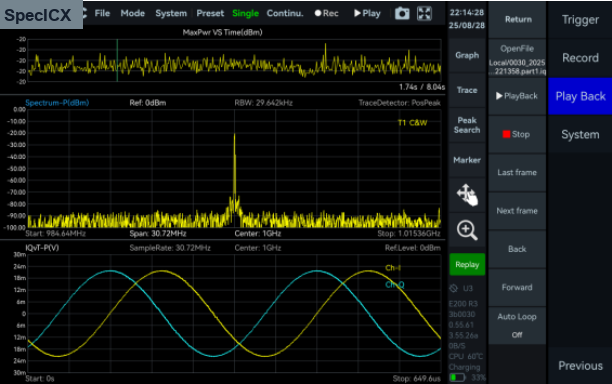This screenshot has width=612, height=384.
Task: Click the Preset menu item
Action: tap(210, 13)
